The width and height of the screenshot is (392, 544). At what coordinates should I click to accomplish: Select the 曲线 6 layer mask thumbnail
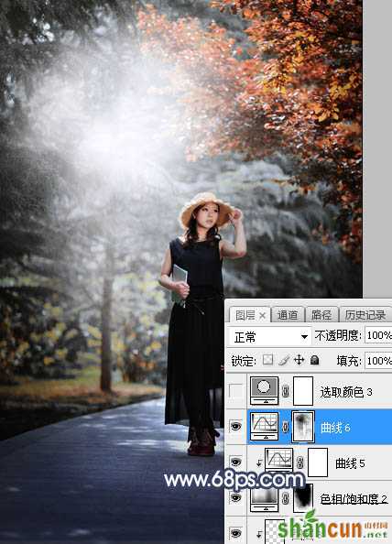(x=303, y=427)
